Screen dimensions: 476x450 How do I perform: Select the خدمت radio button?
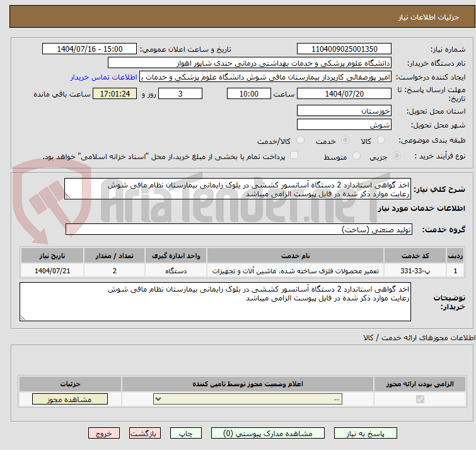345,140
